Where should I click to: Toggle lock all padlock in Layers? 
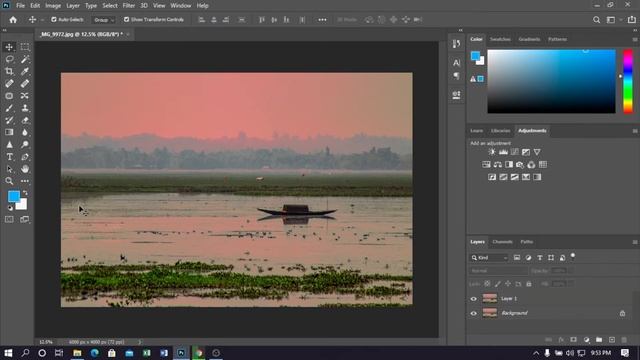pyautogui.click(x=529, y=284)
